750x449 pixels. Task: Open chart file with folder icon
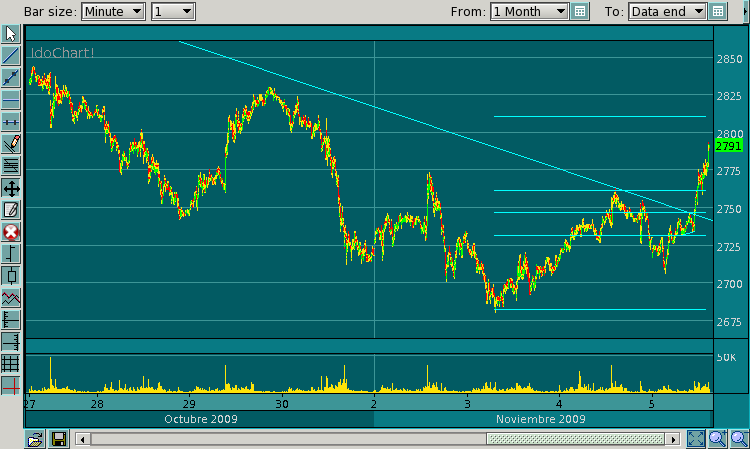35,439
